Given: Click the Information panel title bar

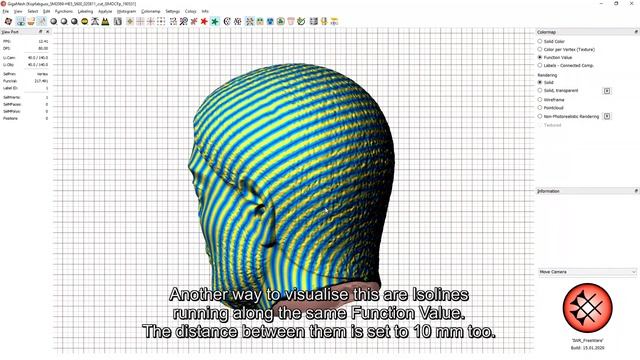Looking at the screenshot, I should click(587, 191).
